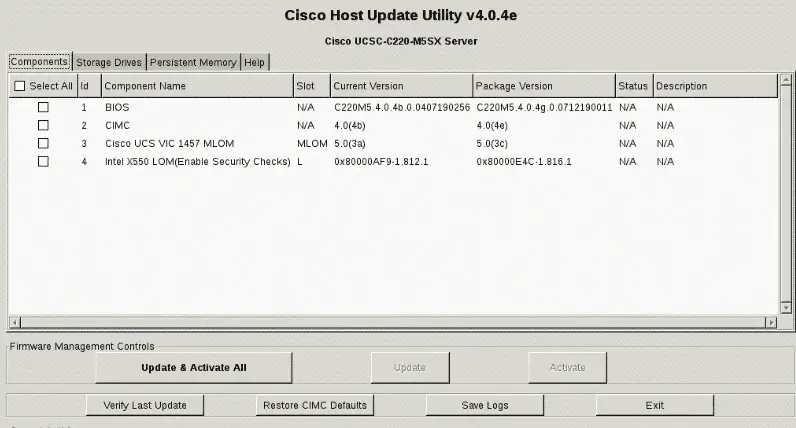Image resolution: width=796 pixels, height=428 pixels.
Task: Click Restore CIMC Defaults
Action: click(x=315, y=405)
